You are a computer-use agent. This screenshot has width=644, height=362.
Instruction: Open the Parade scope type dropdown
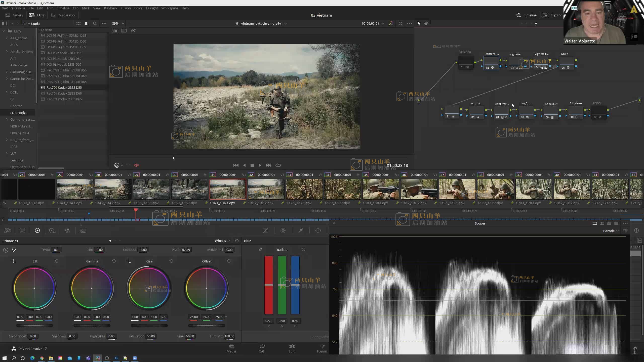click(x=611, y=231)
